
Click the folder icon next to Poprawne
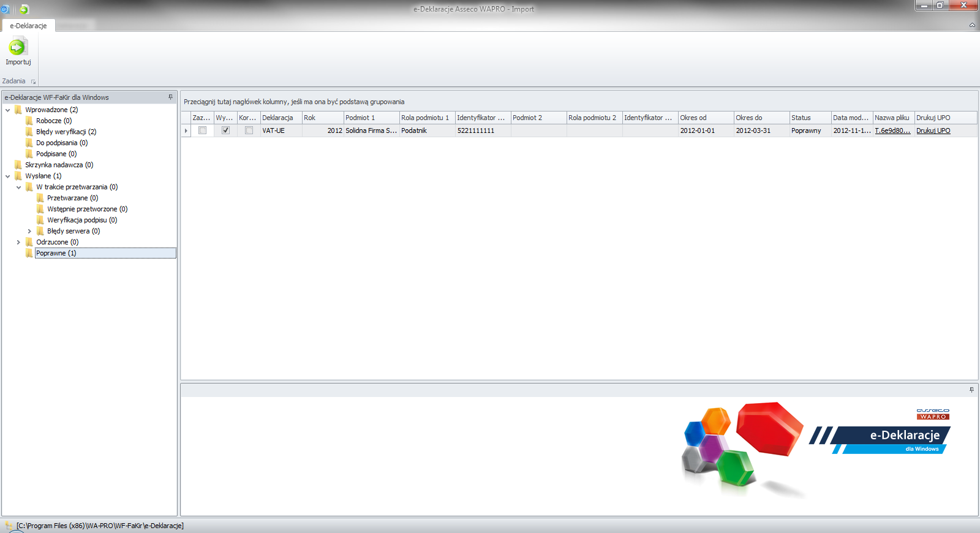[x=29, y=253]
